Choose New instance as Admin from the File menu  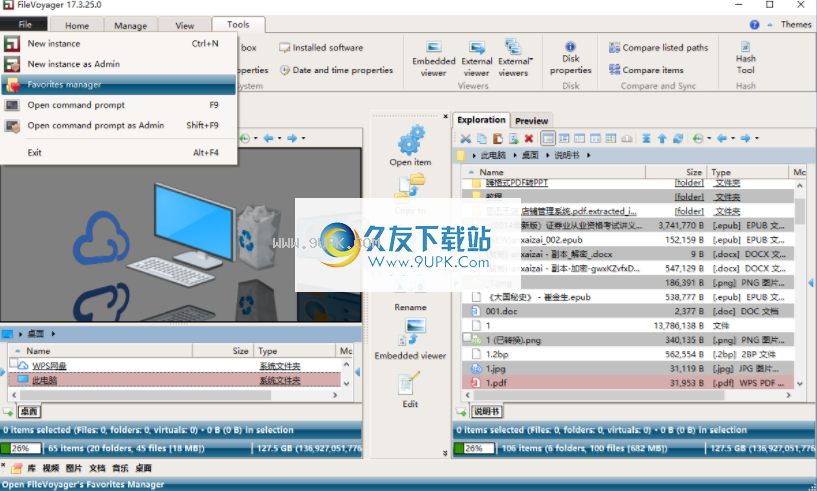[119, 64]
